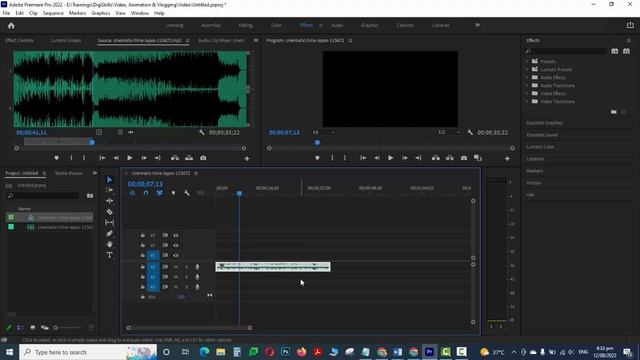Image resolution: width=640 pixels, height=360 pixels.
Task: Open playback resolution dropdown showing 1/2
Action: click(x=449, y=132)
